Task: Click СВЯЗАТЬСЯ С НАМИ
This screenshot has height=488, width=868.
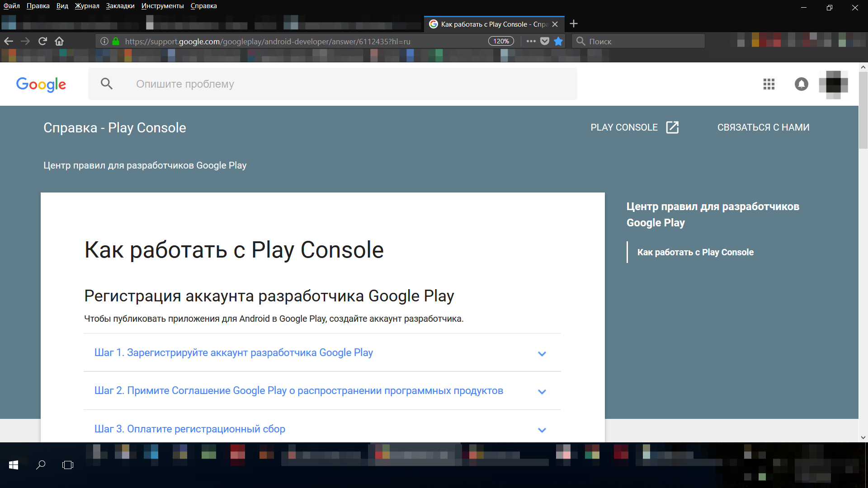Action: click(x=763, y=127)
